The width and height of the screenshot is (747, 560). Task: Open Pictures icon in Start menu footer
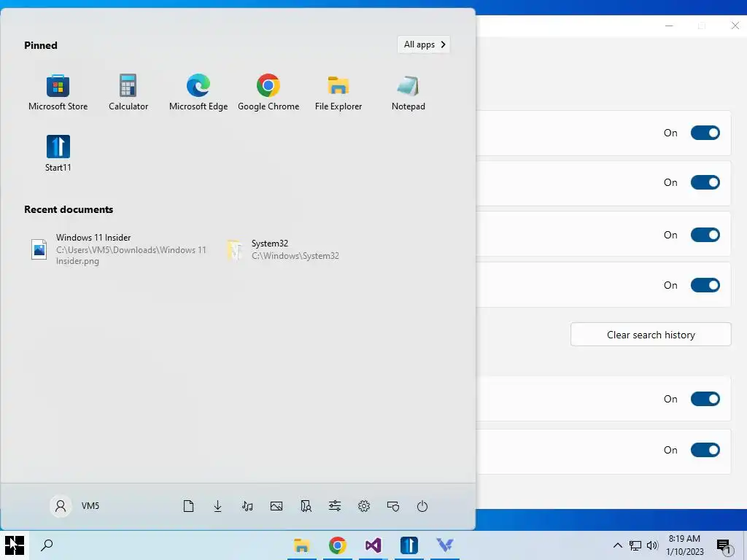(276, 506)
